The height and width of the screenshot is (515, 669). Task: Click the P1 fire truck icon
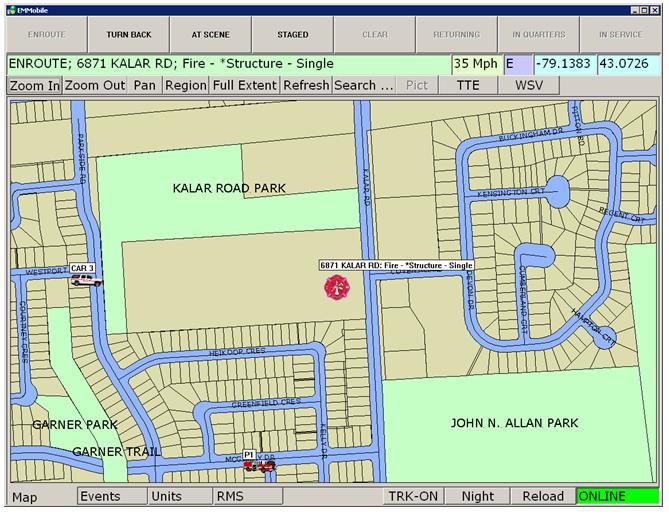pyautogui.click(x=259, y=465)
